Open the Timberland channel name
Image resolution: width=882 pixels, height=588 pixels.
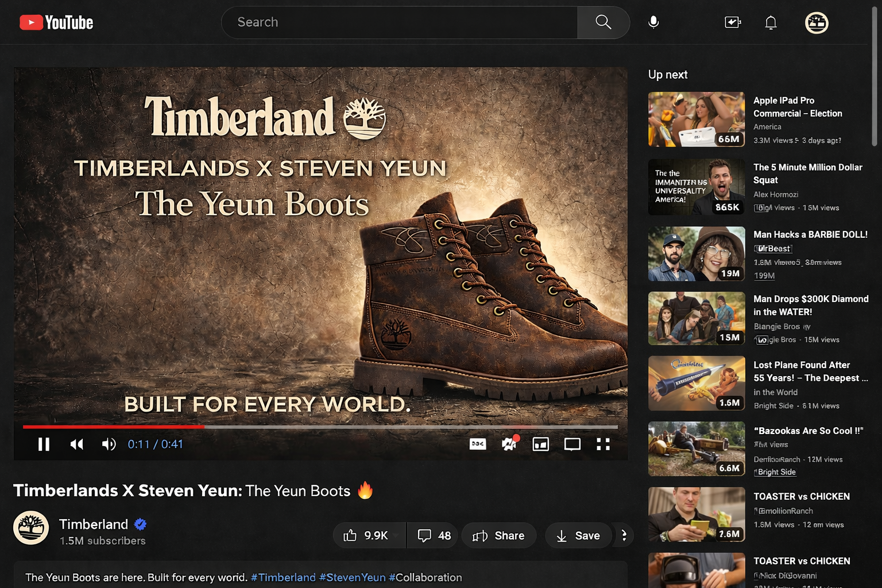pyautogui.click(x=94, y=524)
